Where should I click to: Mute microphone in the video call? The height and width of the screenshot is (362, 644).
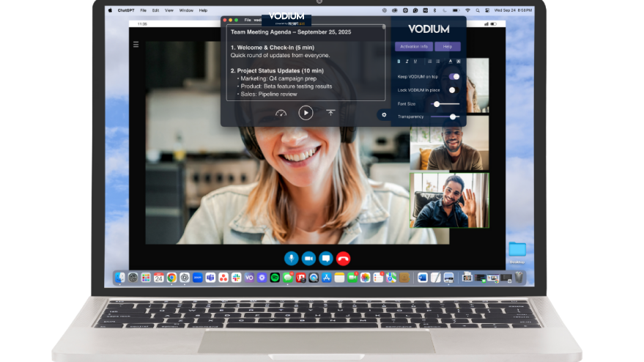(291, 259)
